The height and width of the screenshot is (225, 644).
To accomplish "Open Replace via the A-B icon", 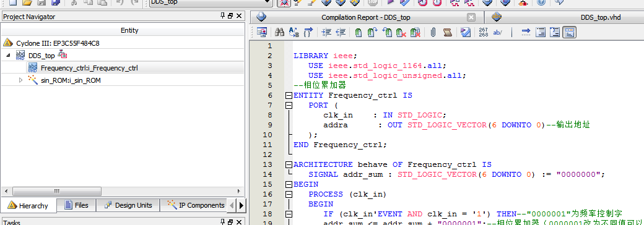I will coord(294,32).
